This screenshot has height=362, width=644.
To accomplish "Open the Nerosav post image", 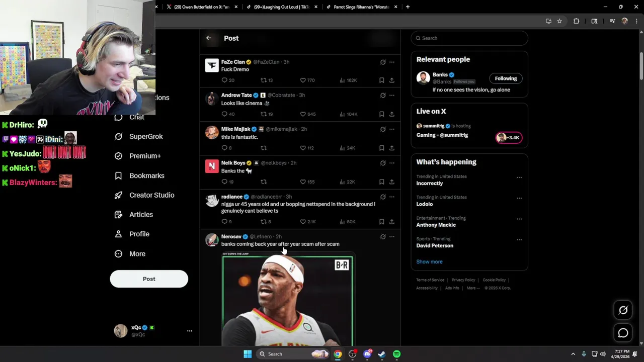I will click(287, 300).
